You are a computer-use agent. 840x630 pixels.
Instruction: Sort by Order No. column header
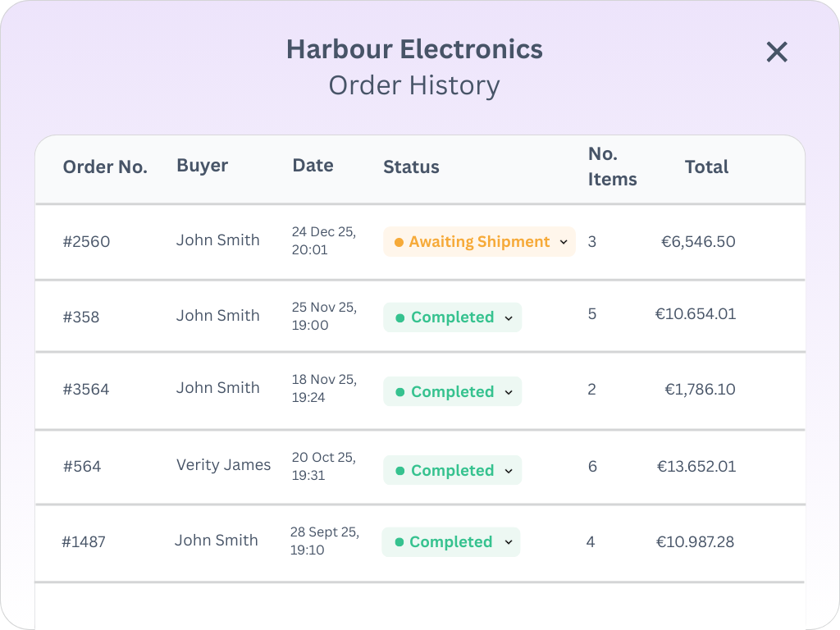tap(105, 167)
